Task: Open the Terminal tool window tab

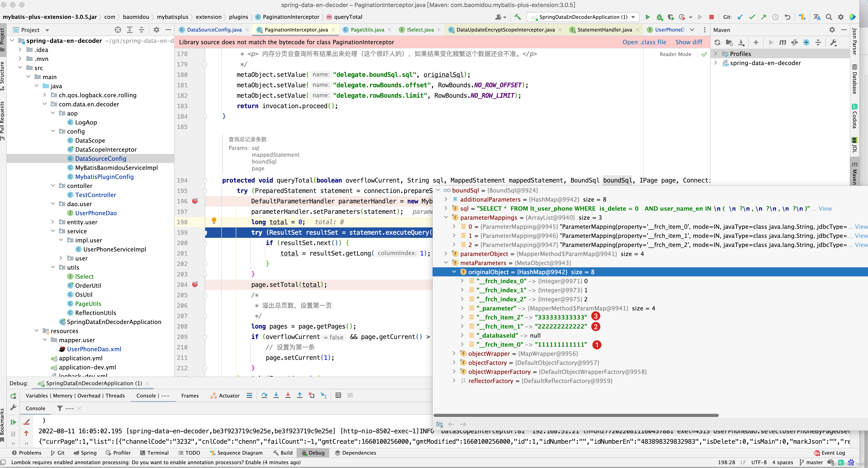Action: click(x=154, y=453)
